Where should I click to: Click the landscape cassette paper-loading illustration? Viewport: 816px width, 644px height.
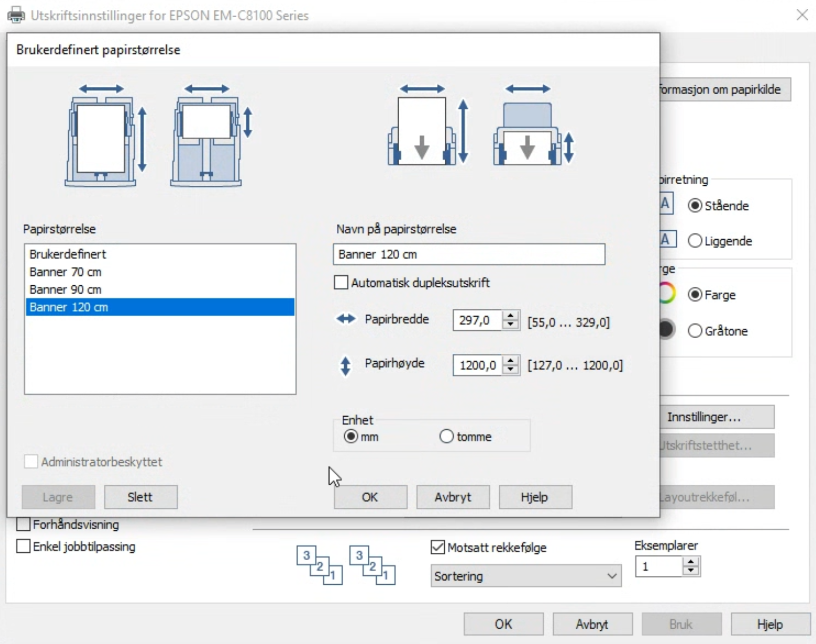point(211,135)
